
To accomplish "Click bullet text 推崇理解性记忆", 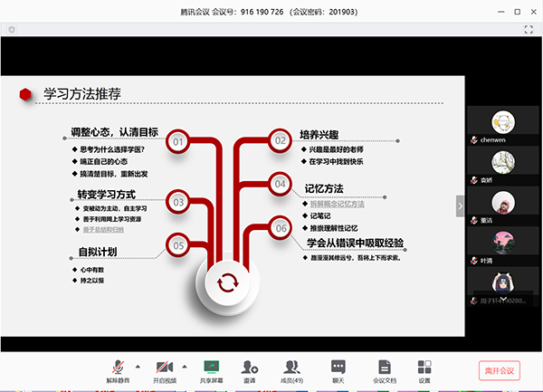I will 334,228.
